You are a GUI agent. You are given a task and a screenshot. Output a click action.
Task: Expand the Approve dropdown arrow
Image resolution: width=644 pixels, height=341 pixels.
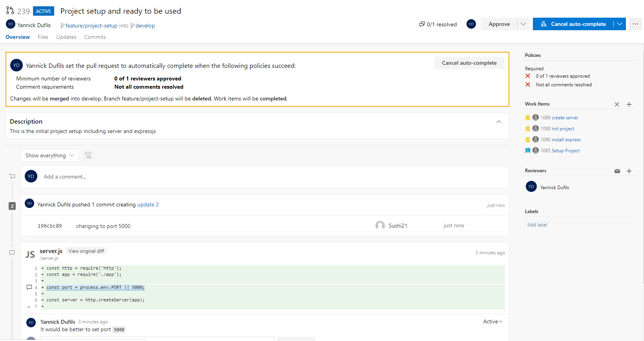tap(523, 24)
